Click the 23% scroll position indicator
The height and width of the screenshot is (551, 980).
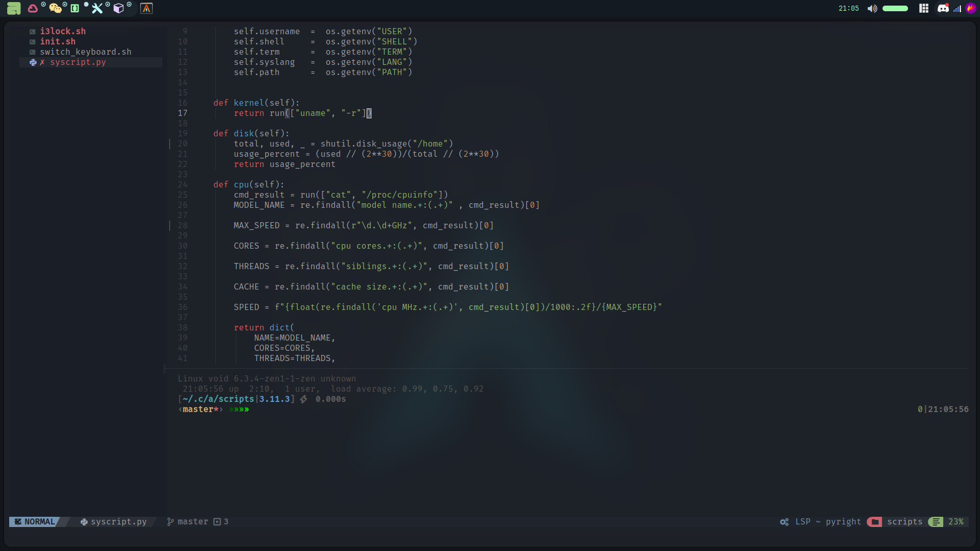pyautogui.click(x=956, y=521)
